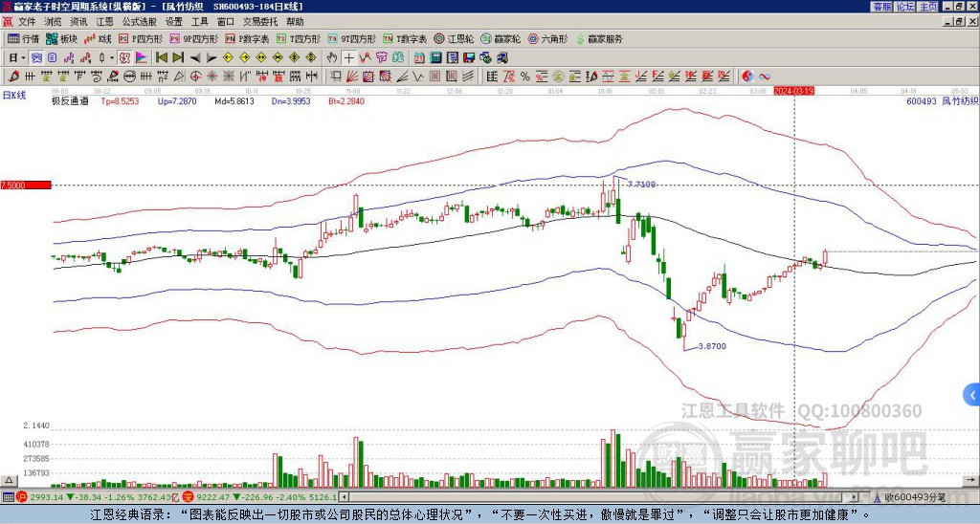The image size is (980, 524).
Task: Click the 7.7100 high price label
Action: (642, 185)
